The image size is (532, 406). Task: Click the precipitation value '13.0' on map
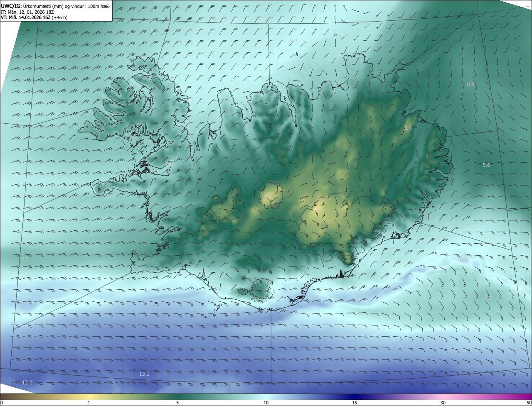click(27, 382)
